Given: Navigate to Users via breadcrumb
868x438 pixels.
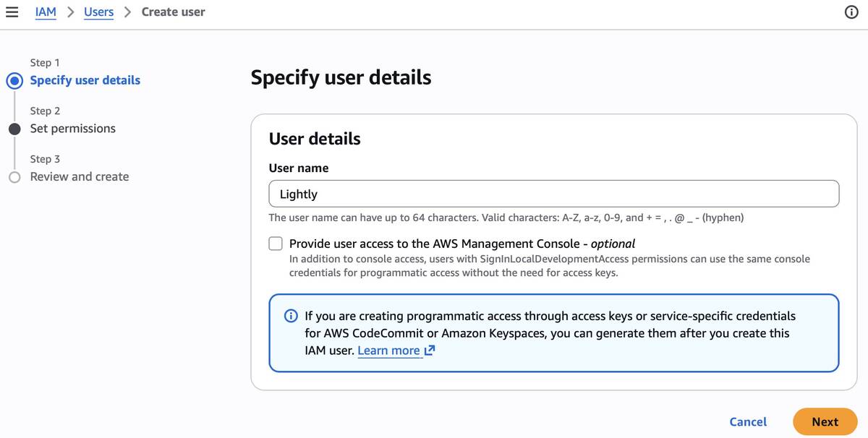Looking at the screenshot, I should tap(98, 12).
